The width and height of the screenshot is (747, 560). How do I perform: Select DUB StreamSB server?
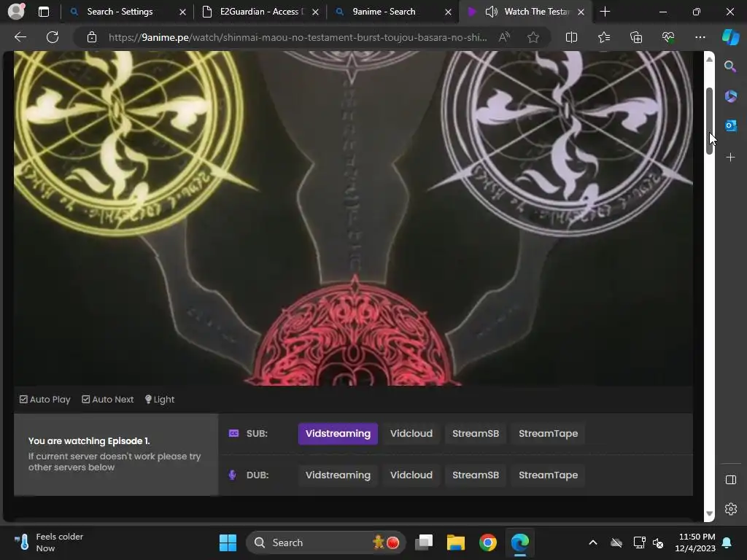pyautogui.click(x=476, y=475)
